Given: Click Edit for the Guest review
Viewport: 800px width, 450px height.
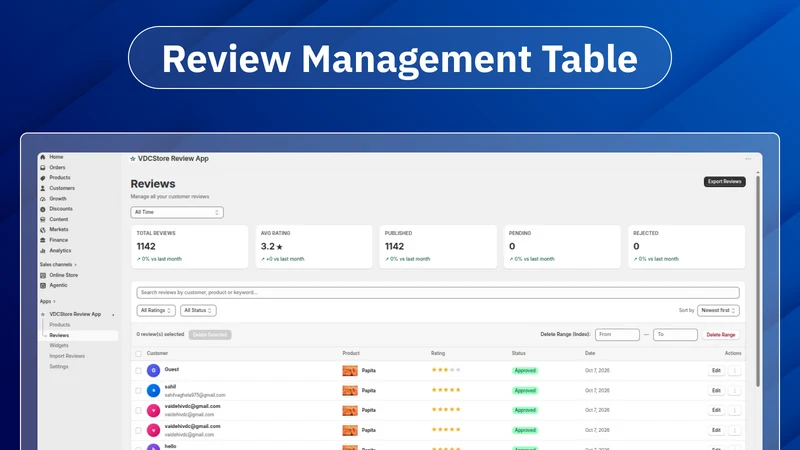Looking at the screenshot, I should (716, 371).
